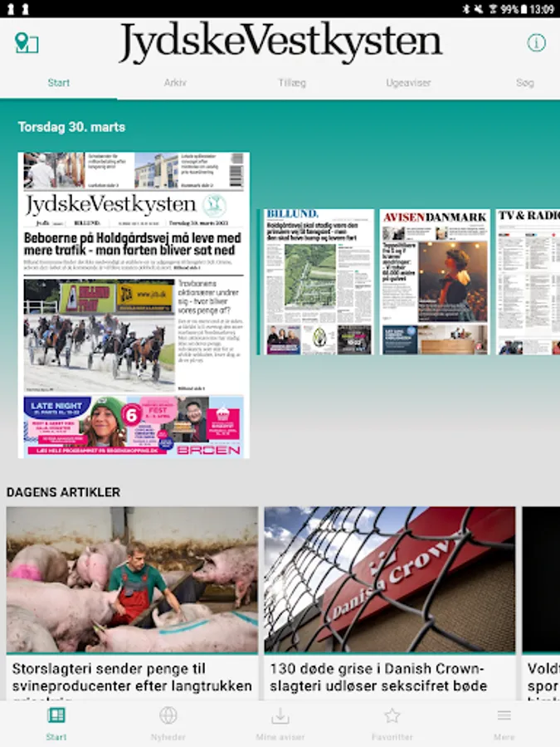Tap the JydskeVestkysten header logo

(x=280, y=43)
